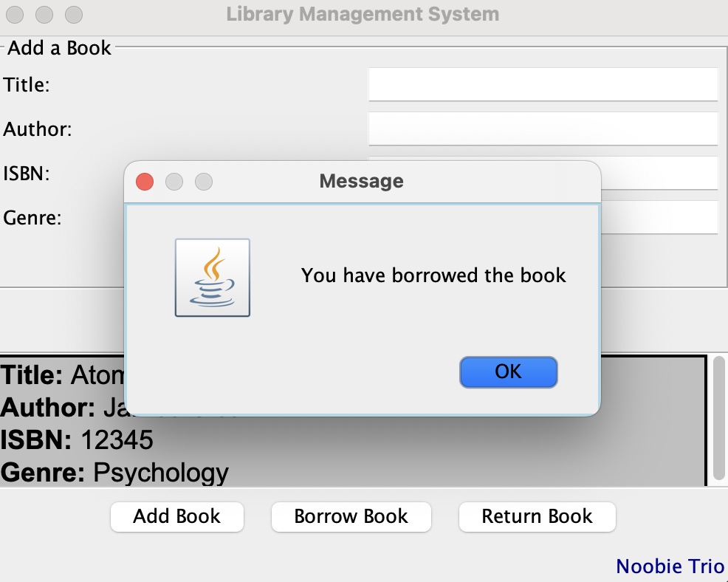Click OK in the Message dialog
This screenshot has width=728, height=582.
point(509,372)
